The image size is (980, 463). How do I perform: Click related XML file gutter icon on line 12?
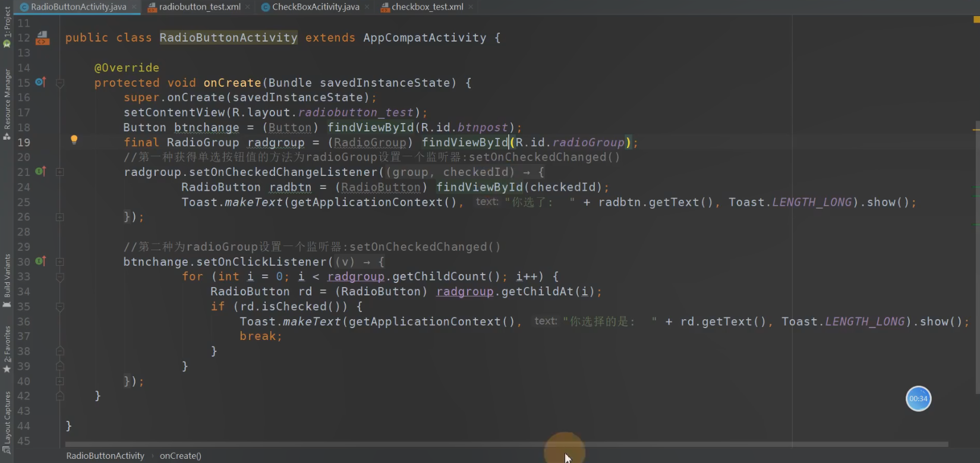[42, 39]
